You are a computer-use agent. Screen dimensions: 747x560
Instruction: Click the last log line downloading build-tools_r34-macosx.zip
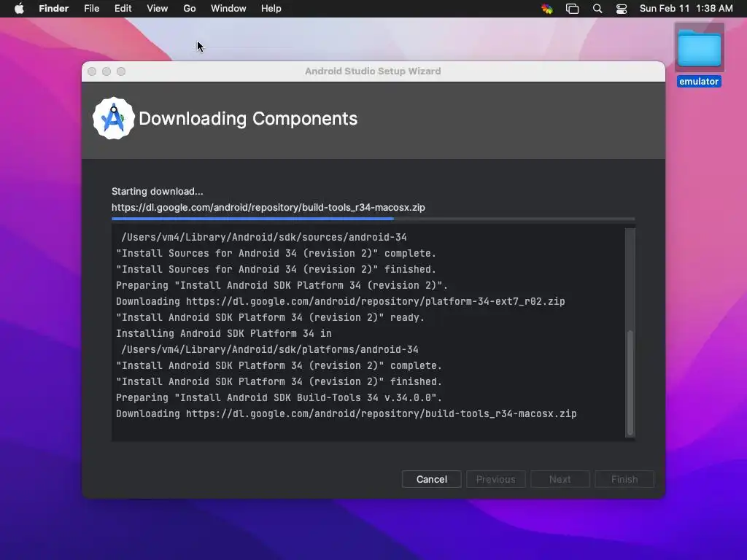346,414
